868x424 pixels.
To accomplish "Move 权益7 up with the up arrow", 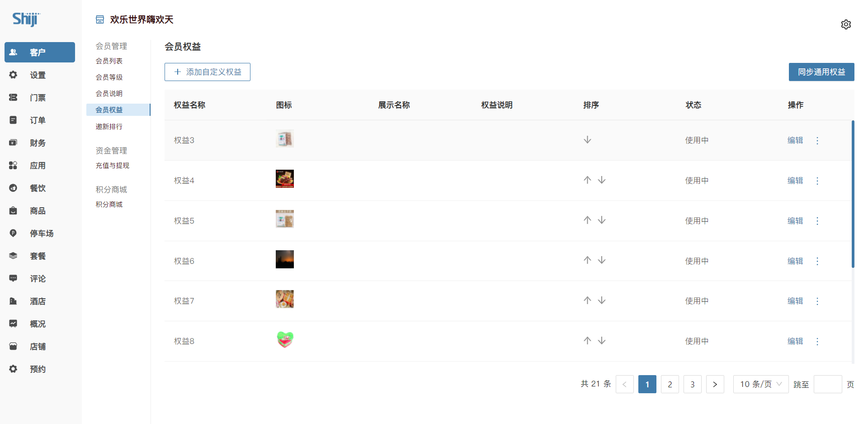I will point(587,300).
